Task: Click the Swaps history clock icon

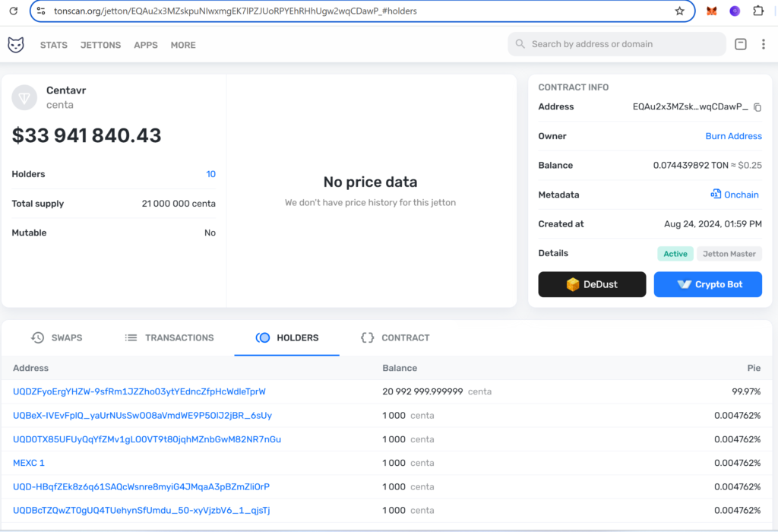Action: point(37,337)
